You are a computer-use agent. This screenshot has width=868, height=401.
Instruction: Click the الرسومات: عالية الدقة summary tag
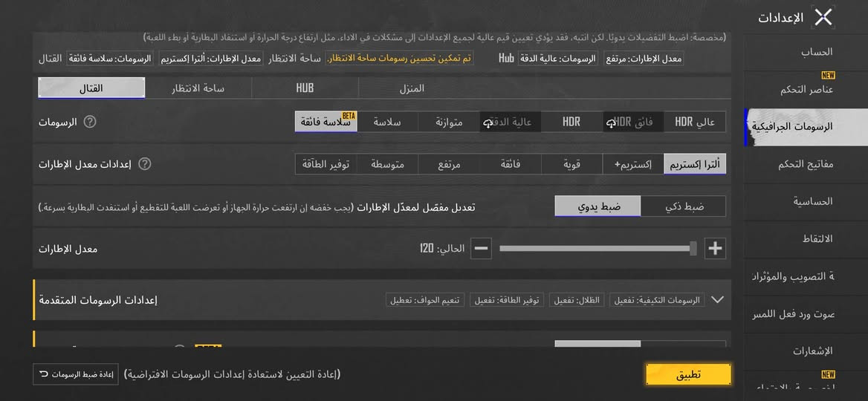click(558, 59)
